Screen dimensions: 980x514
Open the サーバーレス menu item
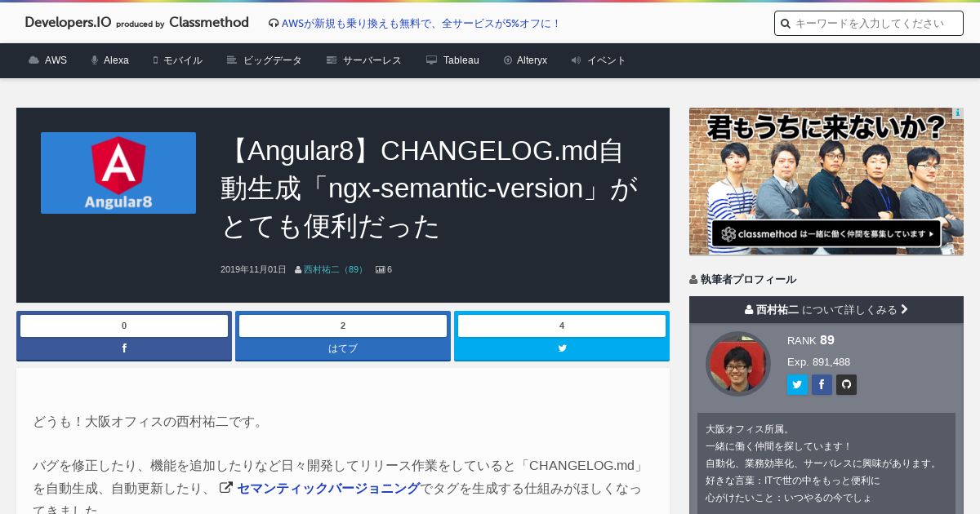pyautogui.click(x=364, y=60)
